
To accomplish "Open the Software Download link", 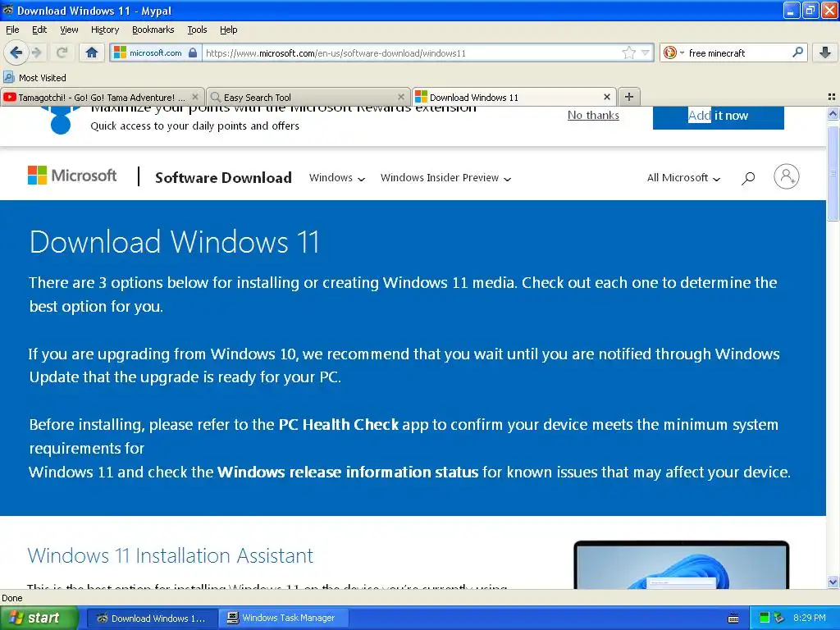I will click(223, 178).
